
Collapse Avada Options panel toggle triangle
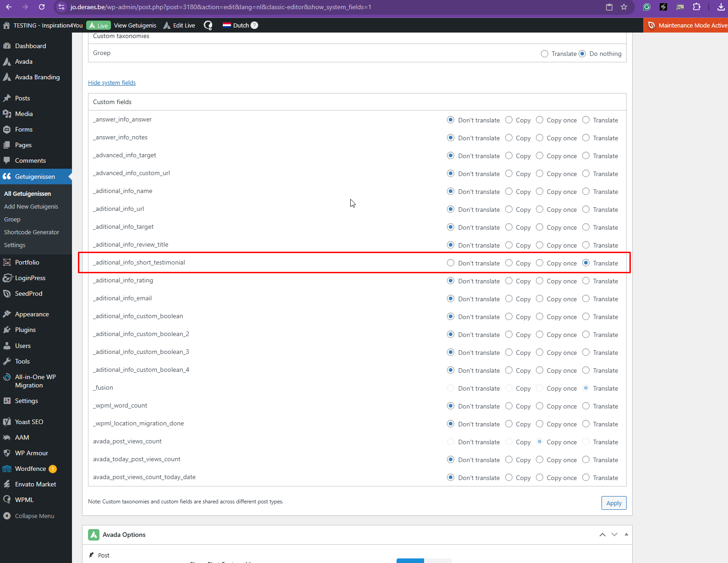coord(626,534)
